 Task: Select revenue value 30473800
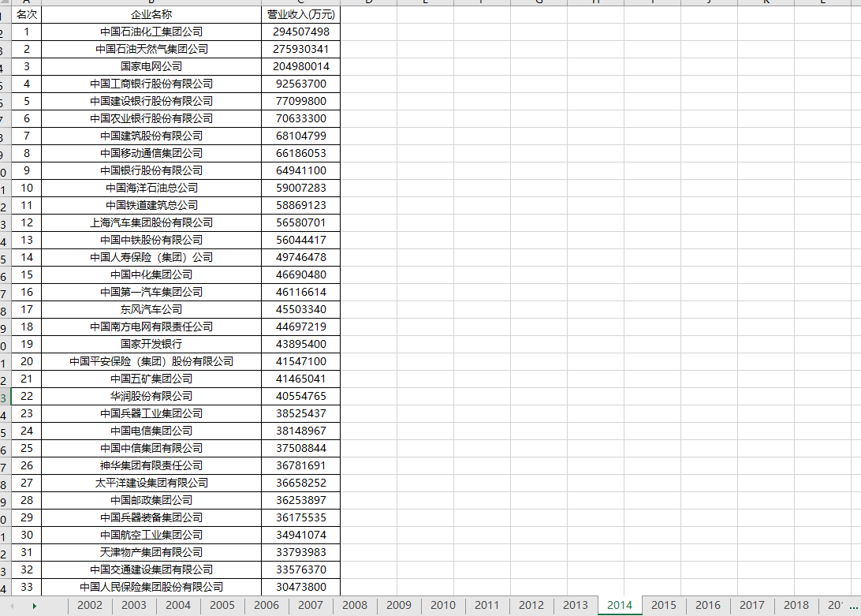tap(301, 587)
